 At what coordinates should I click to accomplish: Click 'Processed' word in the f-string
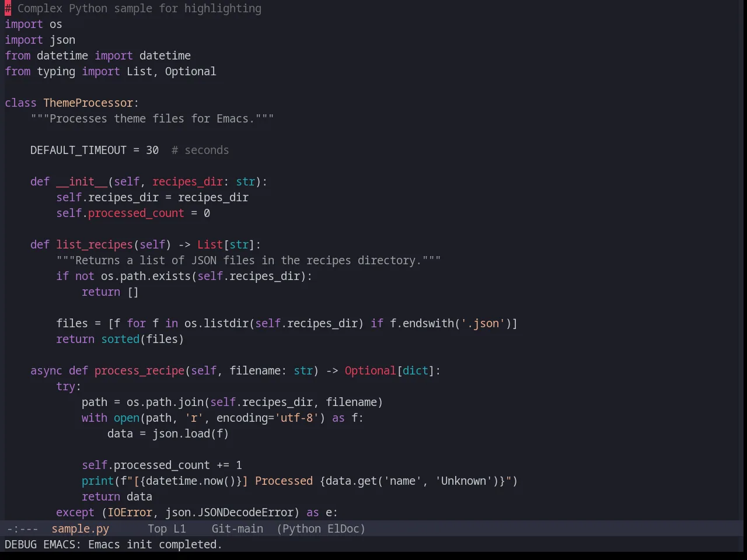coord(284,481)
